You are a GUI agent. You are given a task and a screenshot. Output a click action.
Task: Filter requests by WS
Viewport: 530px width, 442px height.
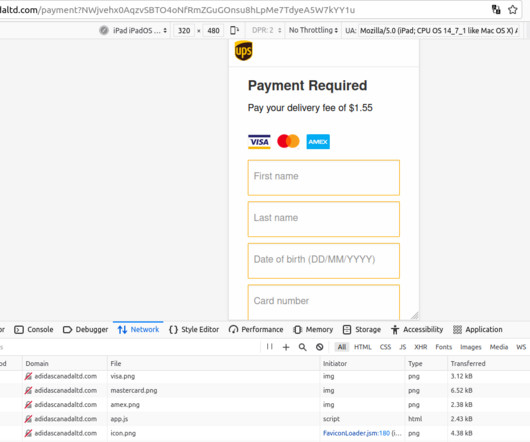(x=521, y=347)
